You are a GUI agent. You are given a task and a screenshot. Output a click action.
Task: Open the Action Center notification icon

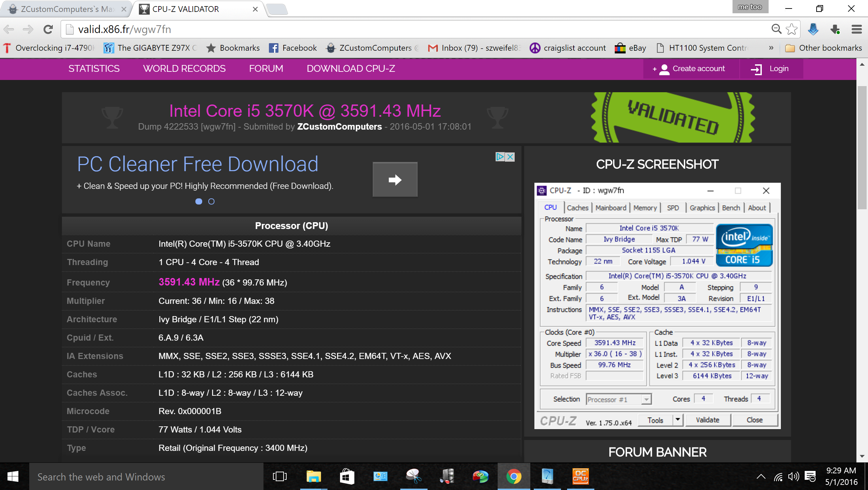click(810, 476)
